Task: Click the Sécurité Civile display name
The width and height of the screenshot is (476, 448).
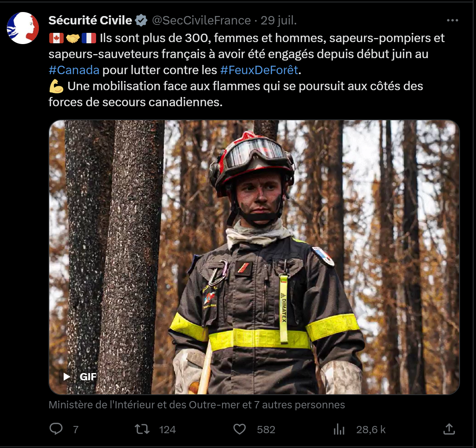Action: point(90,20)
